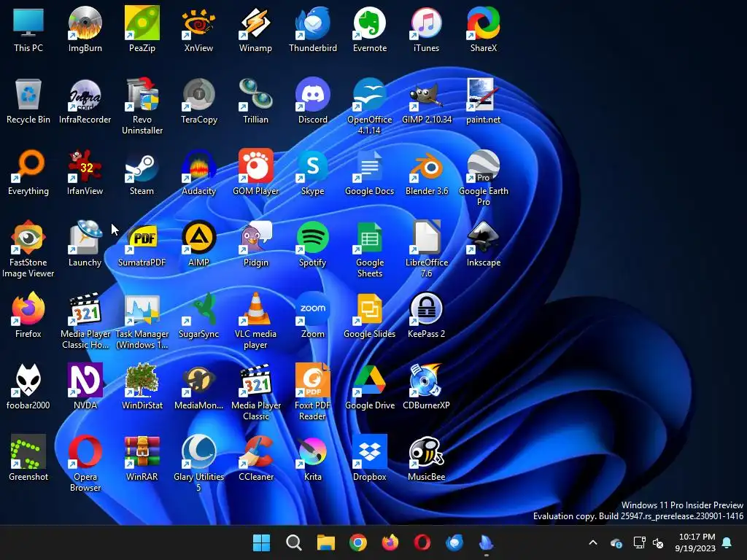Select the GIMP 2.10.34 shortcut
Screen dimensions: 747x560
click(x=426, y=94)
